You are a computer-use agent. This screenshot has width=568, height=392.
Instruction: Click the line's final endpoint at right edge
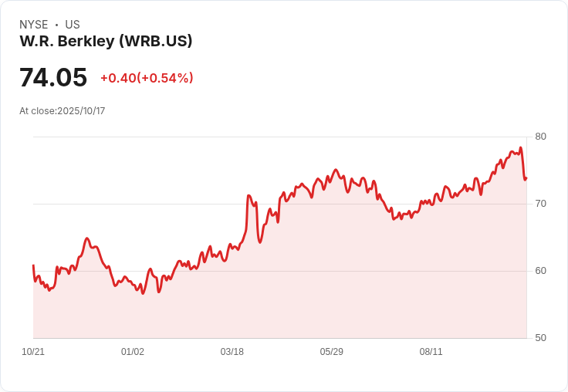(526, 178)
